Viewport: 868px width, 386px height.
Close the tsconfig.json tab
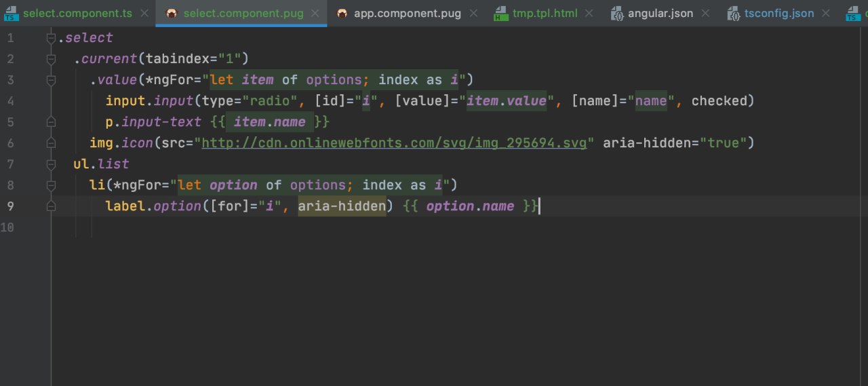pos(825,13)
